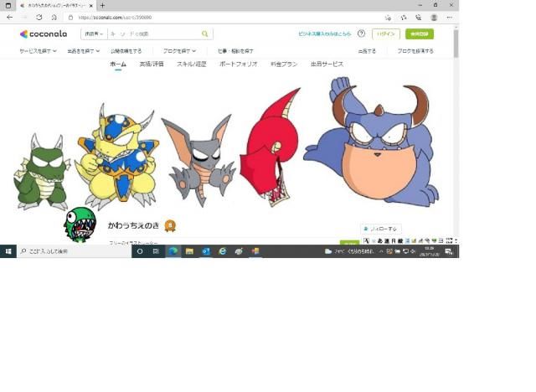The height and width of the screenshot is (392, 536).
Task: Click the '出品する' link
Action: [367, 51]
